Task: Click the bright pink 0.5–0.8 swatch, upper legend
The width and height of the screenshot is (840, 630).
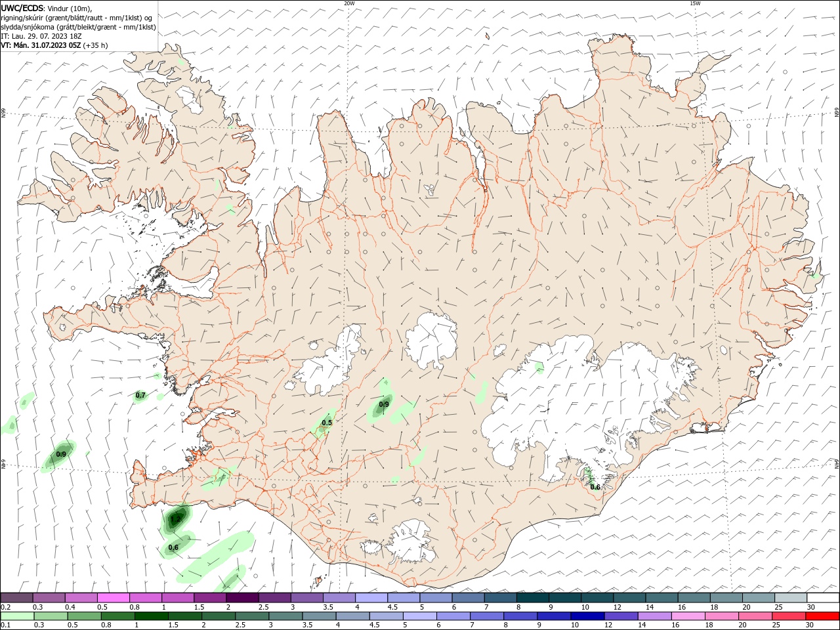Action: (114, 598)
